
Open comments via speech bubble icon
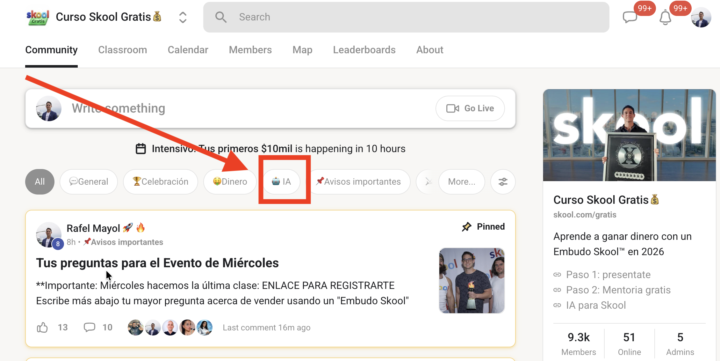90,327
